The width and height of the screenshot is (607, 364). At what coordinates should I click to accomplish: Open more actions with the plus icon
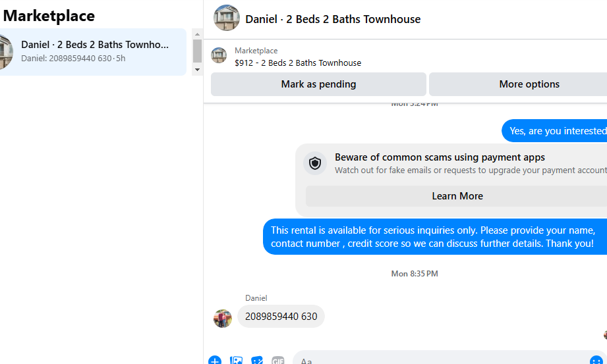pos(215,361)
